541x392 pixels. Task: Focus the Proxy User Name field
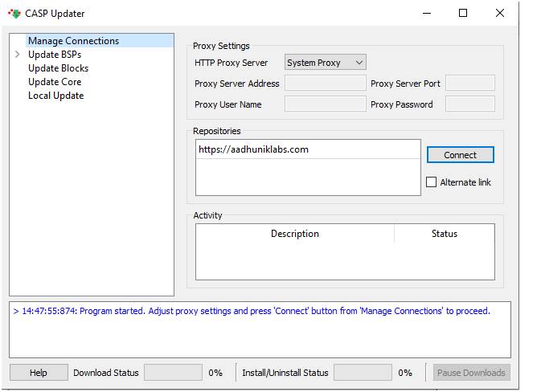(x=325, y=104)
